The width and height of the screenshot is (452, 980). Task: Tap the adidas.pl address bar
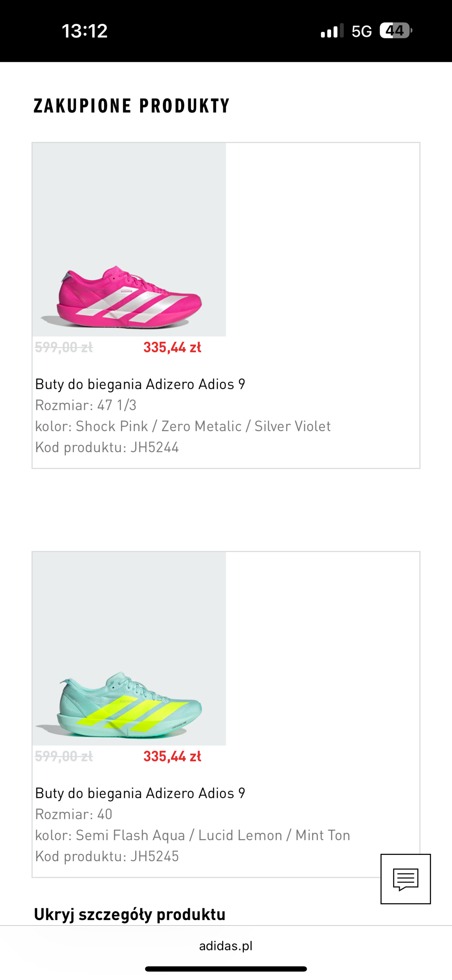[x=226, y=946]
